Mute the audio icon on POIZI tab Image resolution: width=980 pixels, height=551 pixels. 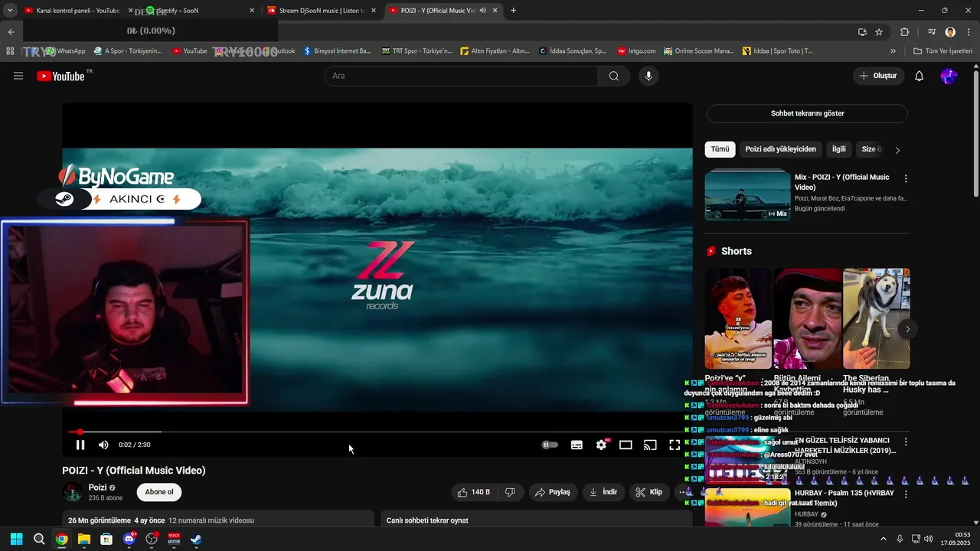[x=482, y=11]
